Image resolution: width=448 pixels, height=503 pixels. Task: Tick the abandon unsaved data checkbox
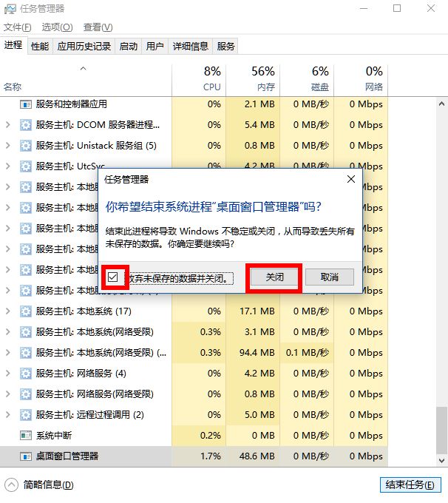(113, 277)
